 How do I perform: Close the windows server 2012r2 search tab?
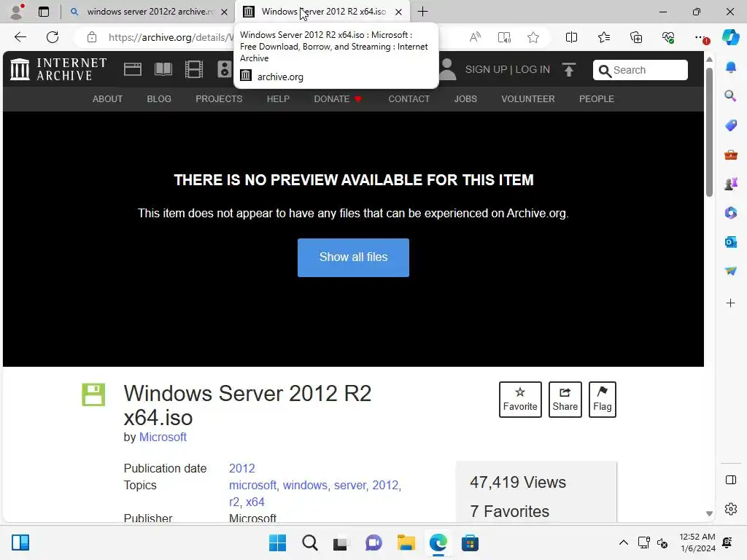click(225, 12)
